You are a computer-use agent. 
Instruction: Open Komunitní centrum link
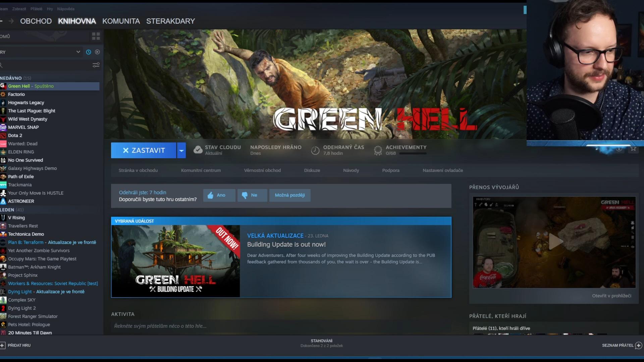201,170
